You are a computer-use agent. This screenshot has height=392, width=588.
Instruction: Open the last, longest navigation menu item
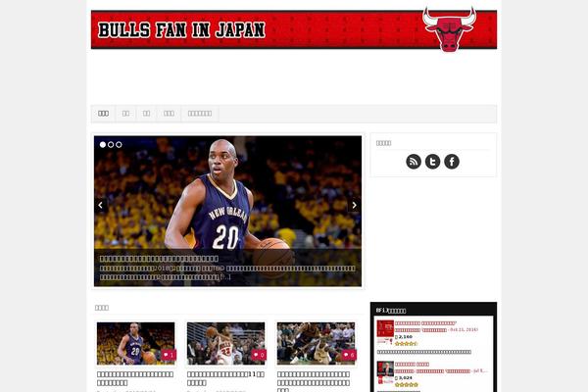coord(200,114)
